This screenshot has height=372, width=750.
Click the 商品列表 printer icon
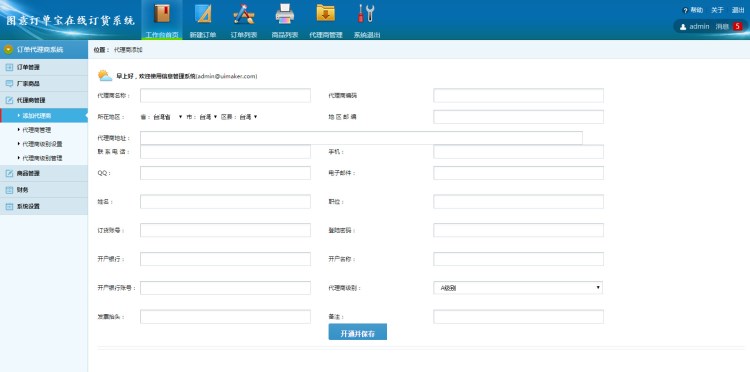pos(285,14)
